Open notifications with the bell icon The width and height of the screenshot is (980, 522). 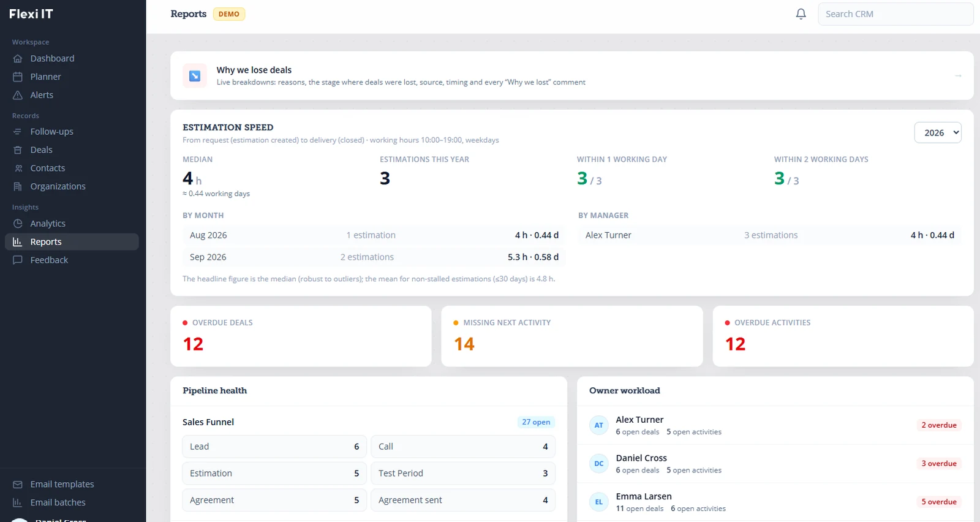click(x=801, y=14)
